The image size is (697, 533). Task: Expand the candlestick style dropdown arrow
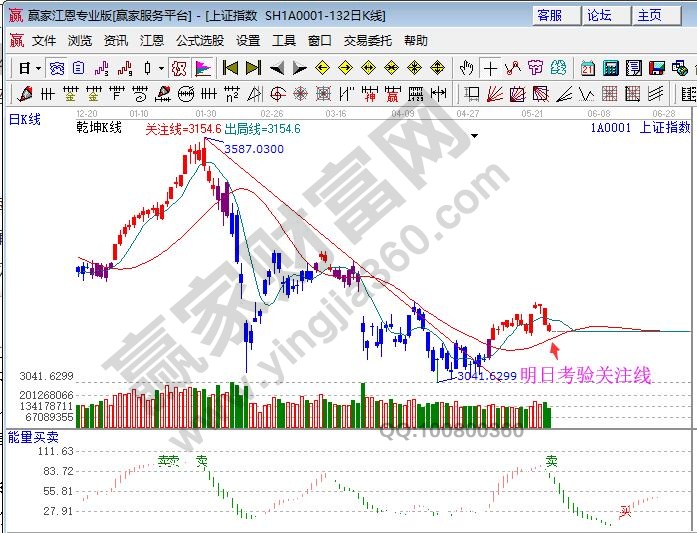[162, 68]
